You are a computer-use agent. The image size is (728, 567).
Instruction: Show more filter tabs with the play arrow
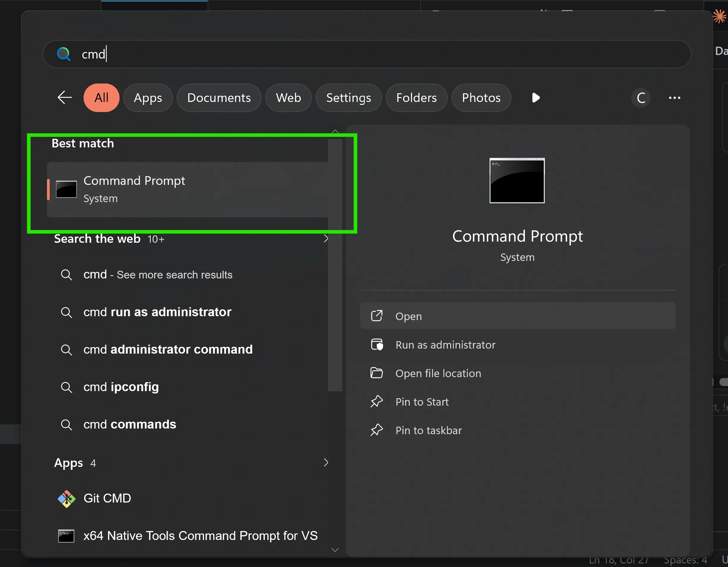click(x=536, y=97)
